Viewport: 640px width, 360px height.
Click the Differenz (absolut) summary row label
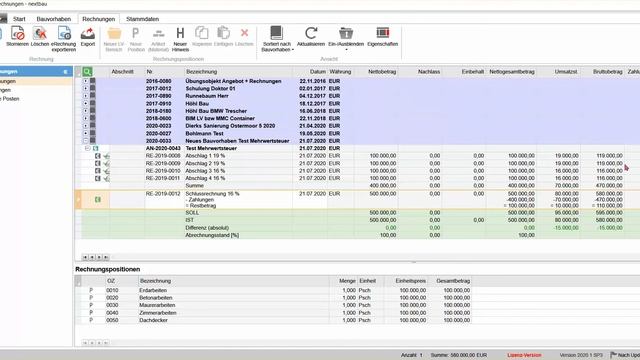point(207,228)
